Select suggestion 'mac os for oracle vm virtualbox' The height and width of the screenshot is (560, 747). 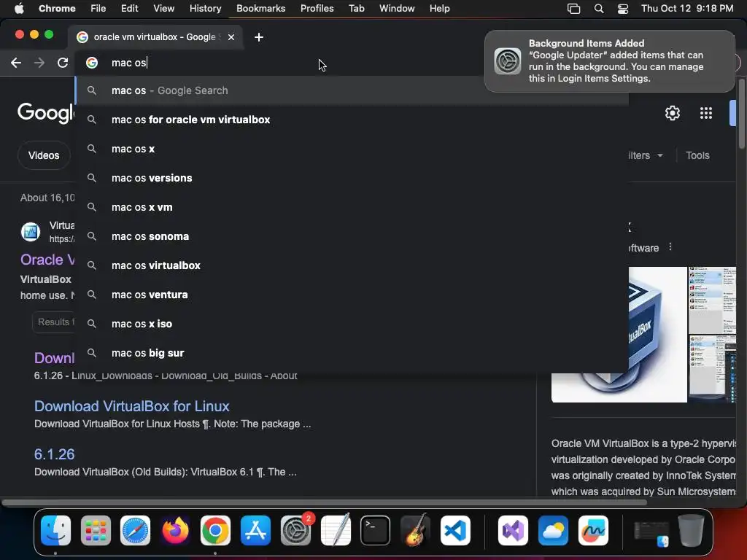tap(352, 120)
